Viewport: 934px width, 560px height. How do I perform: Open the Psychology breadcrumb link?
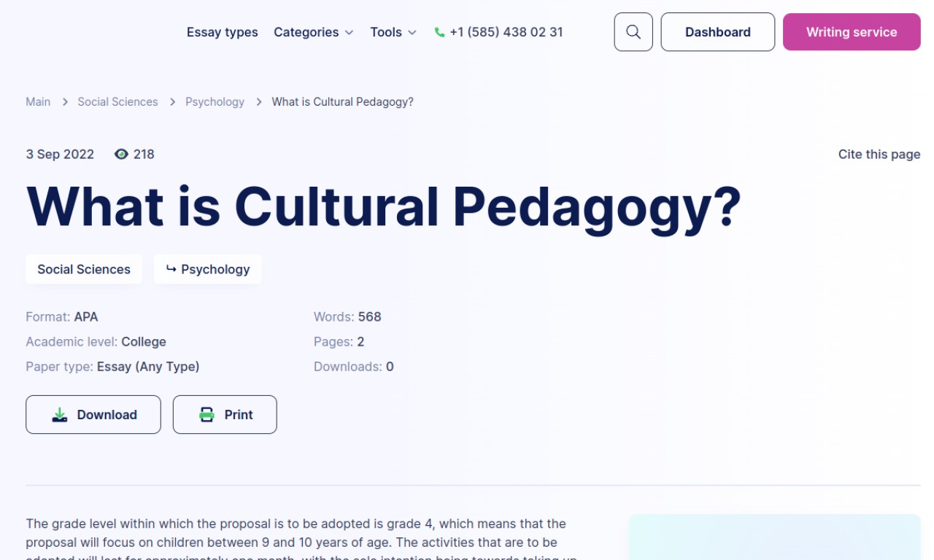tap(215, 102)
